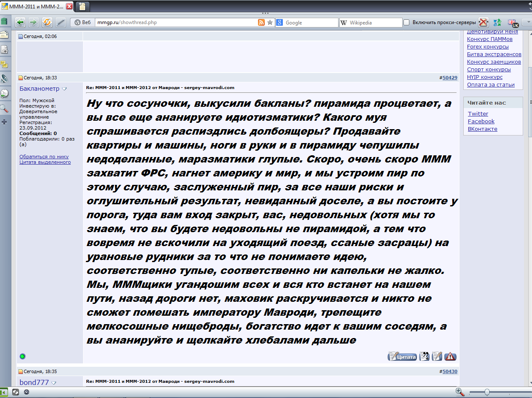Open the mail panel in the sidebar

click(4, 35)
